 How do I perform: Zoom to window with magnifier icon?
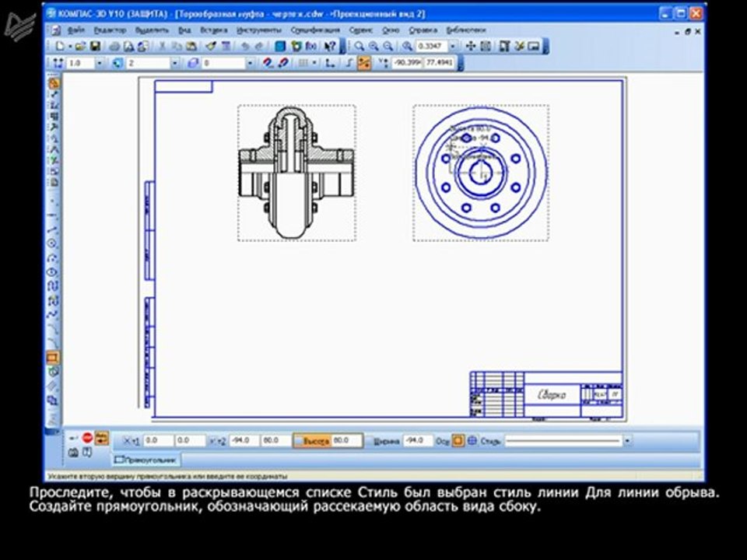[359, 46]
